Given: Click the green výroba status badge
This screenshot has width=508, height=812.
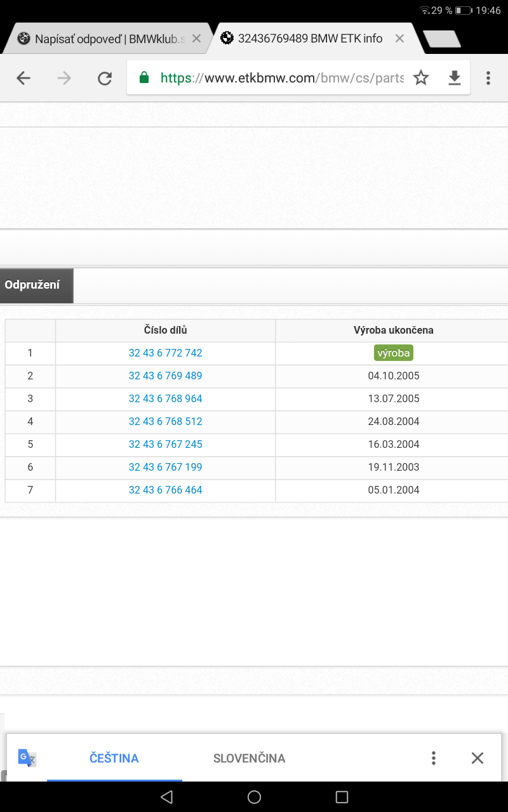Looking at the screenshot, I should point(394,353).
